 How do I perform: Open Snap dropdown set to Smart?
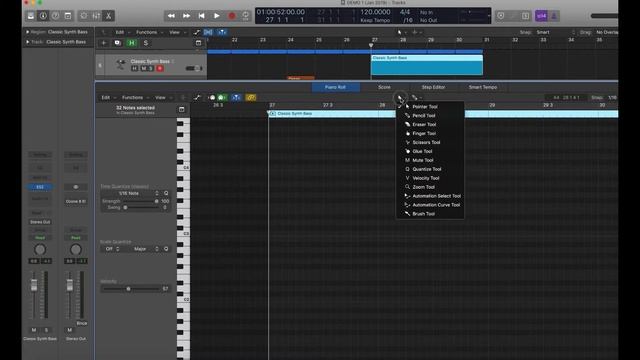click(556, 32)
